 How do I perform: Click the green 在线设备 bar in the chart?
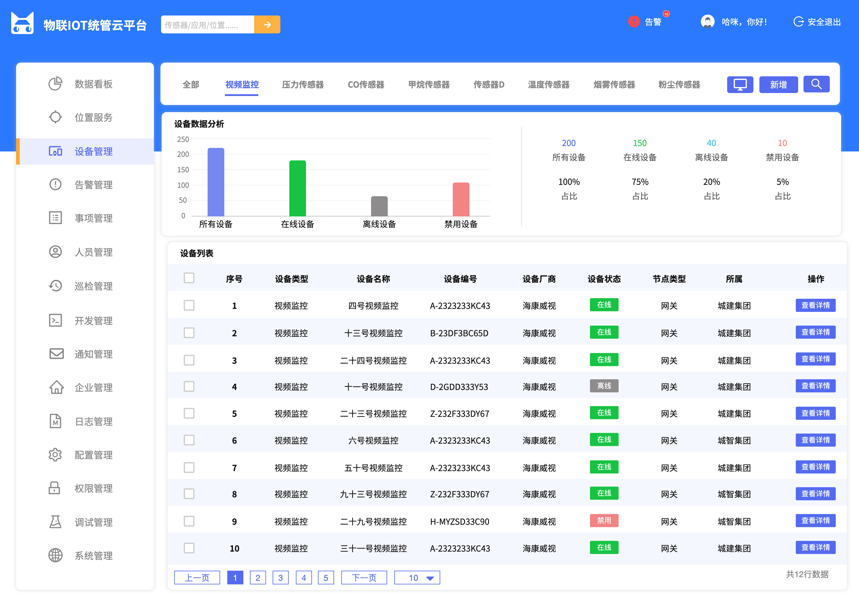tap(297, 188)
